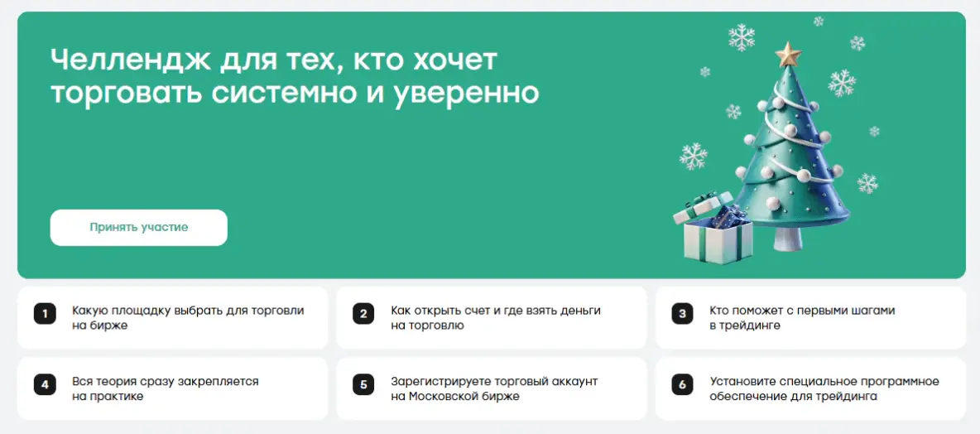Click the 'Принять участие' button
The width and height of the screenshot is (980, 434).
(139, 228)
